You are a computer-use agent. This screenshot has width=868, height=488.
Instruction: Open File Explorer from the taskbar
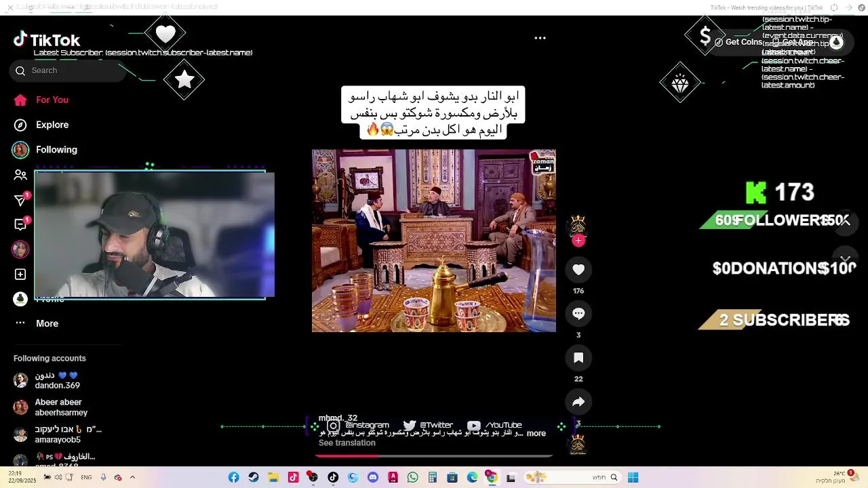pos(273,478)
